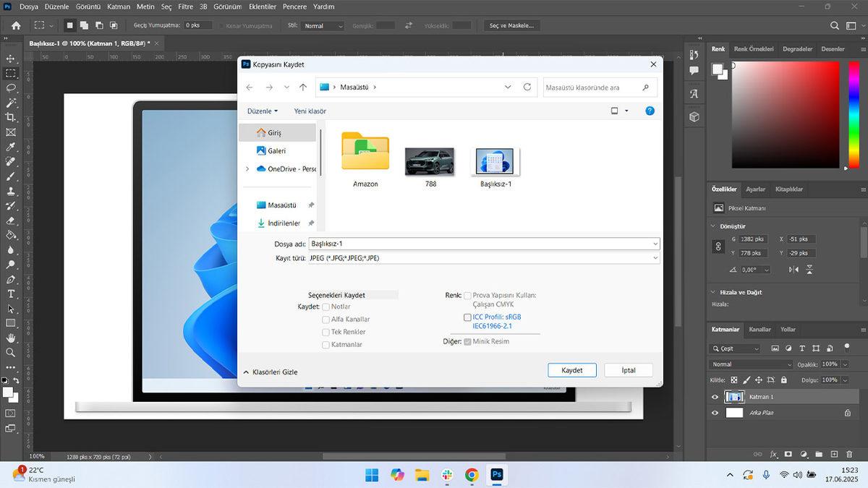The height and width of the screenshot is (488, 868).
Task: Enable the ICC Profil checkbox
Action: click(467, 317)
